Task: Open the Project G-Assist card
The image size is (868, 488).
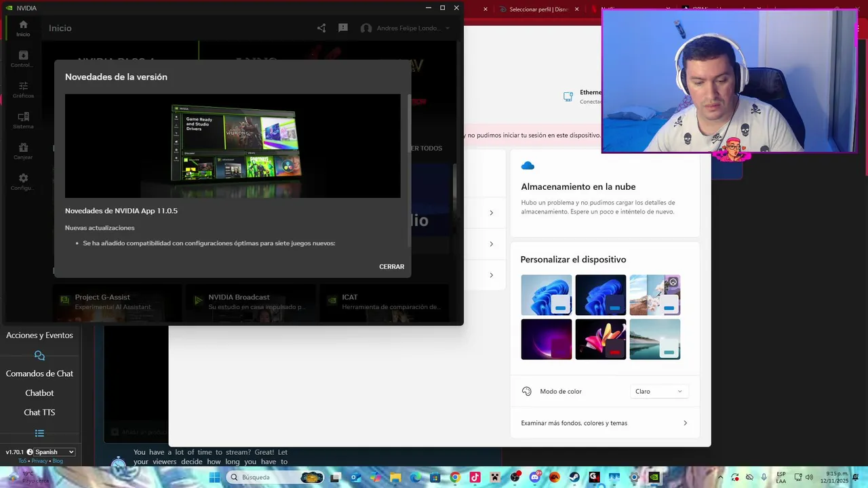Action: point(117,302)
